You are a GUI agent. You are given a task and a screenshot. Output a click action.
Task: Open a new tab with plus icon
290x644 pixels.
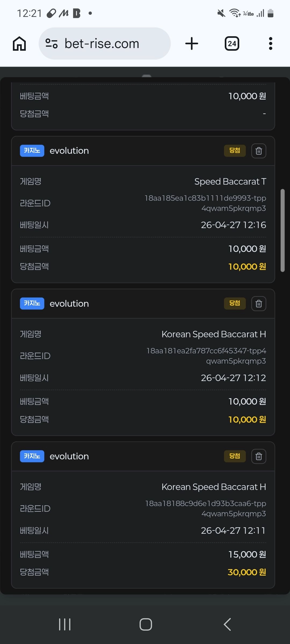pyautogui.click(x=192, y=44)
